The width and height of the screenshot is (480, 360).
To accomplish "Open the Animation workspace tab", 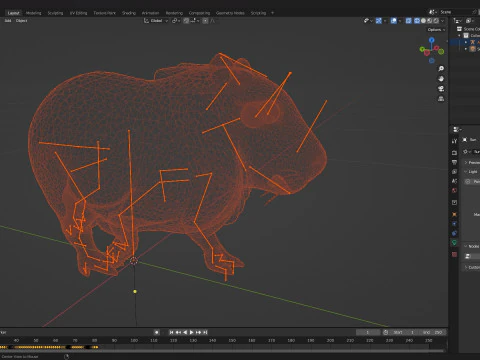I will coord(150,13).
